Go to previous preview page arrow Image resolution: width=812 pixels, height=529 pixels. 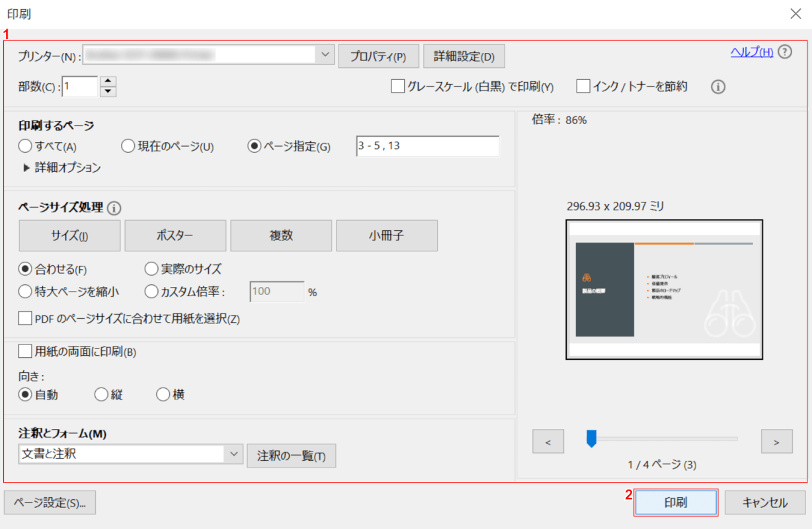pos(548,442)
